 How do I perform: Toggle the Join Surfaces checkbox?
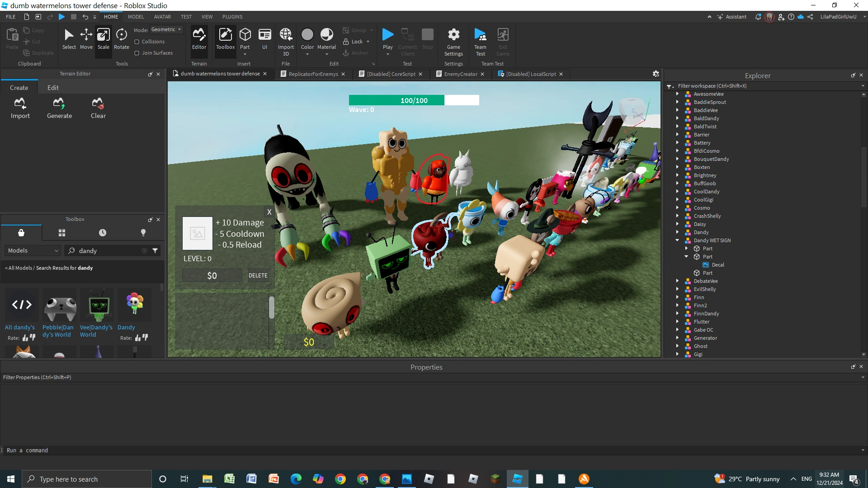tap(137, 53)
